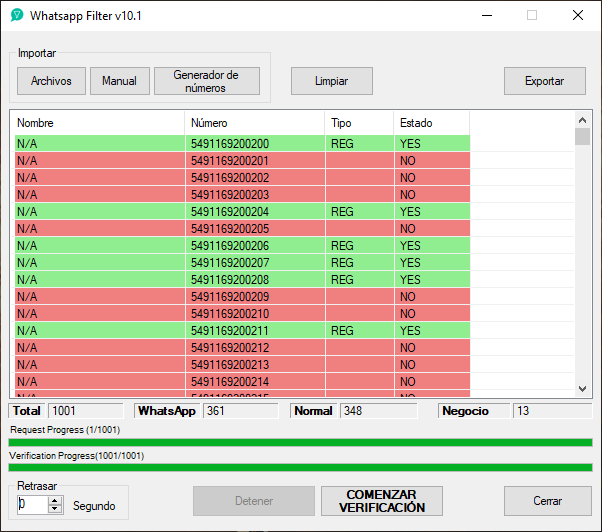This screenshot has height=532, width=602.
Task: Select the Negocio count field 13
Action: (552, 411)
